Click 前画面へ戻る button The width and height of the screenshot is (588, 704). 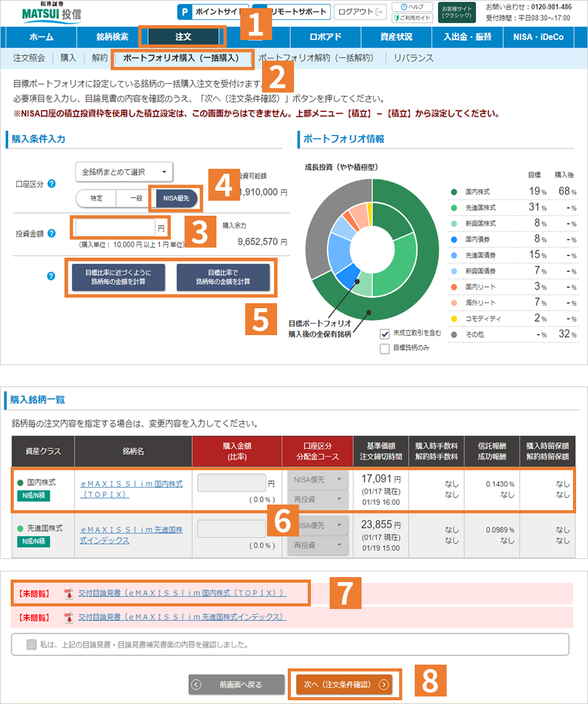(236, 685)
